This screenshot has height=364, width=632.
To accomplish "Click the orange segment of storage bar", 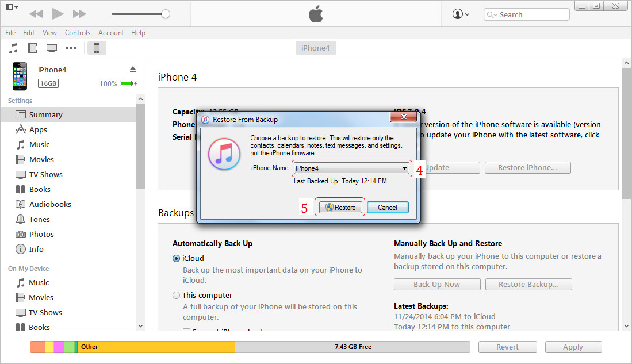I will 37,347.
